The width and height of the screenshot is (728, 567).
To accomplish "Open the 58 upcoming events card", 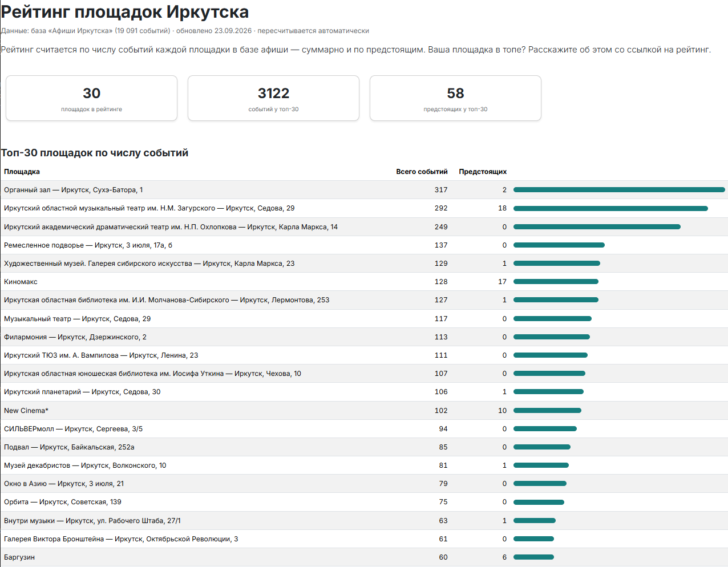I will pyautogui.click(x=455, y=98).
